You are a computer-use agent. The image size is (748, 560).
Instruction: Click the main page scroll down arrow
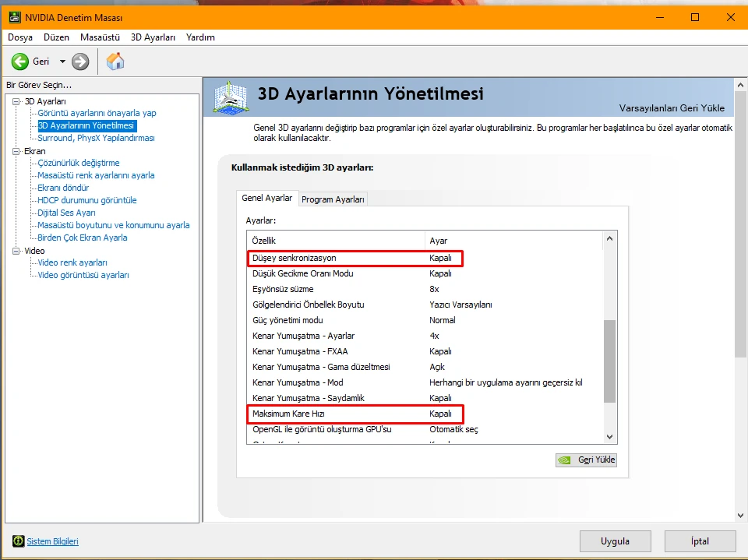(740, 515)
